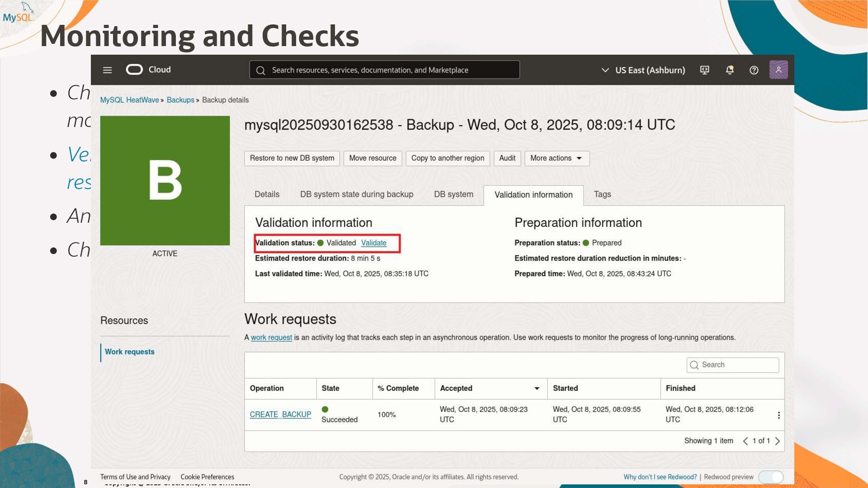
Task: Expand the US East (Ashburn) region selector
Action: click(x=643, y=70)
